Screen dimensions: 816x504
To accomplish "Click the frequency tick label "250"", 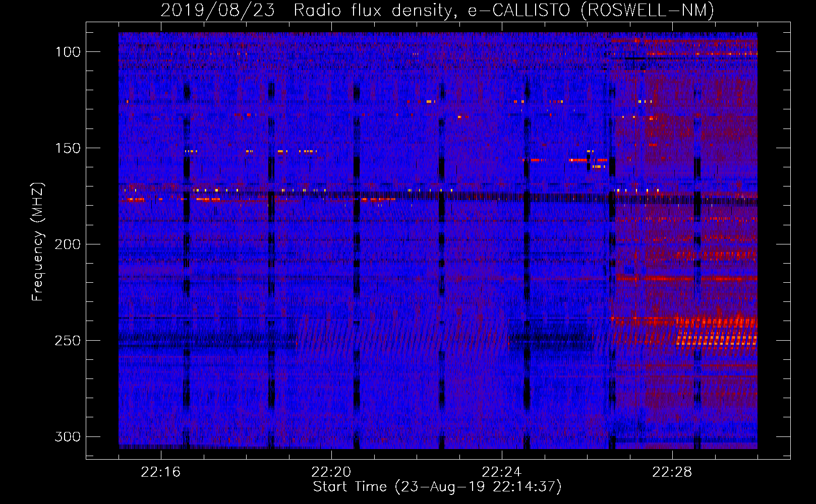I will pyautogui.click(x=68, y=341).
